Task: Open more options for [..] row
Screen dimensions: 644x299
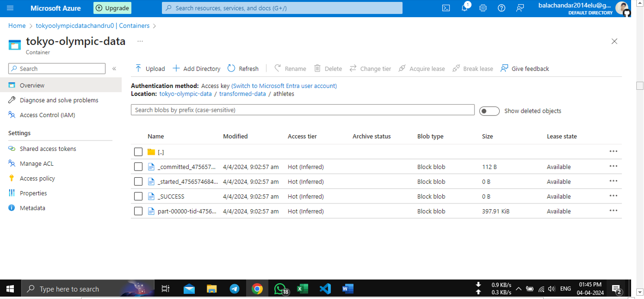Action: pyautogui.click(x=613, y=151)
